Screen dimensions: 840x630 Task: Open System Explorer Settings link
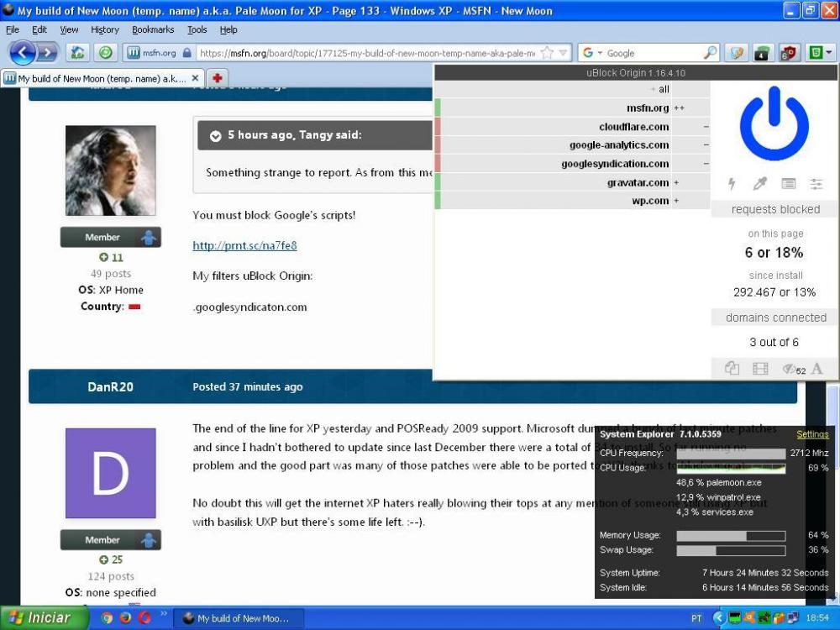click(x=812, y=434)
